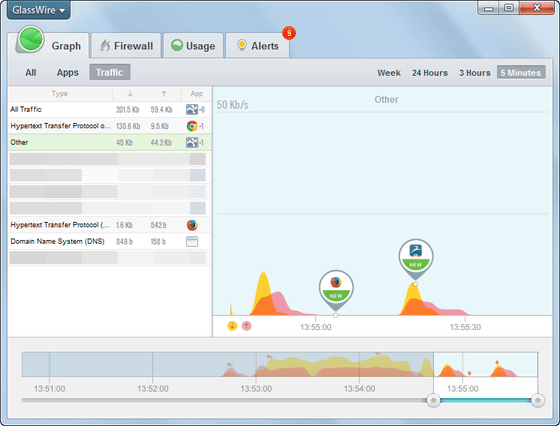This screenshot has height=426, width=560.
Task: Click the Firewall flame icon
Action: tap(105, 45)
